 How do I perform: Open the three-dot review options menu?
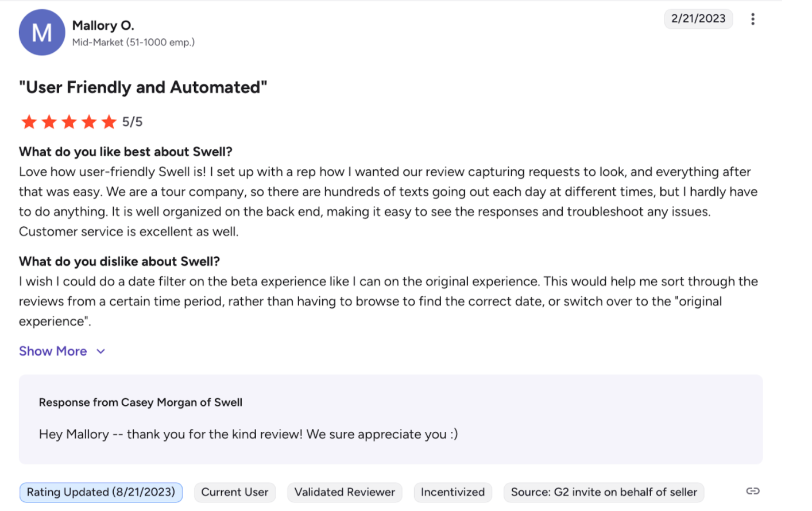752,19
